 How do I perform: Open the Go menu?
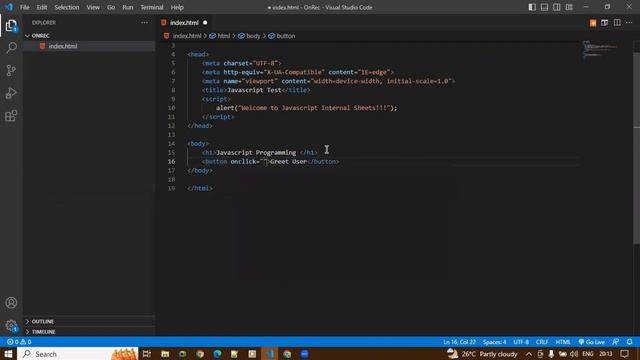point(111,7)
